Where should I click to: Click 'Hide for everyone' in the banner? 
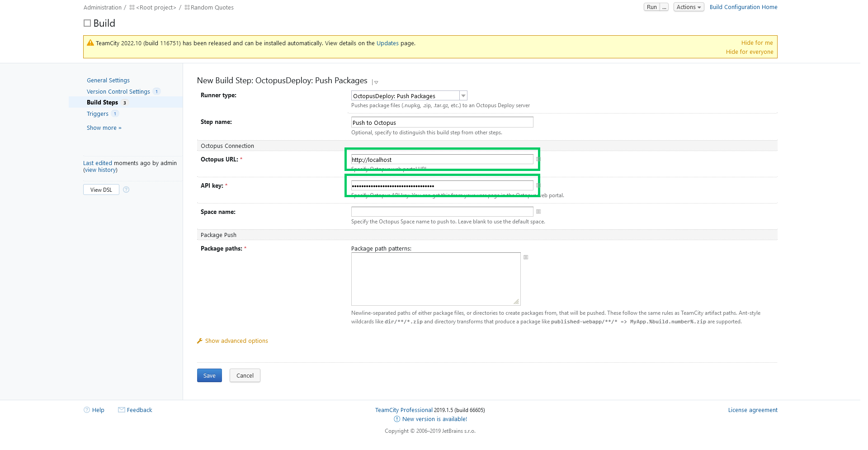[x=750, y=52]
